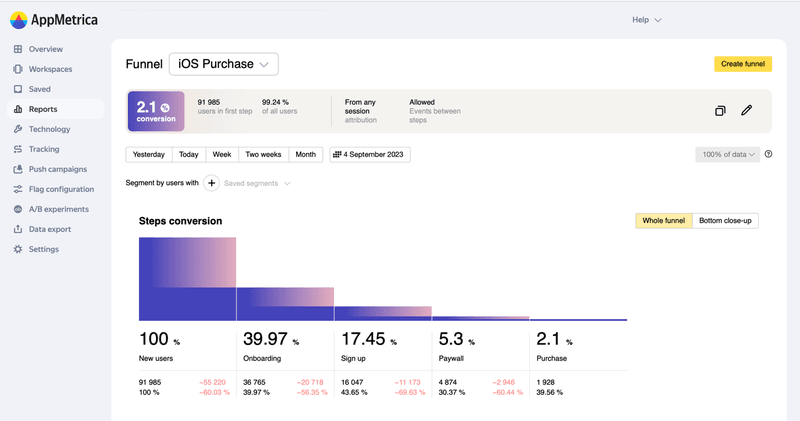Click the Overview grid icon in sidebar
Image resolution: width=800 pixels, height=421 pixels.
pos(18,49)
